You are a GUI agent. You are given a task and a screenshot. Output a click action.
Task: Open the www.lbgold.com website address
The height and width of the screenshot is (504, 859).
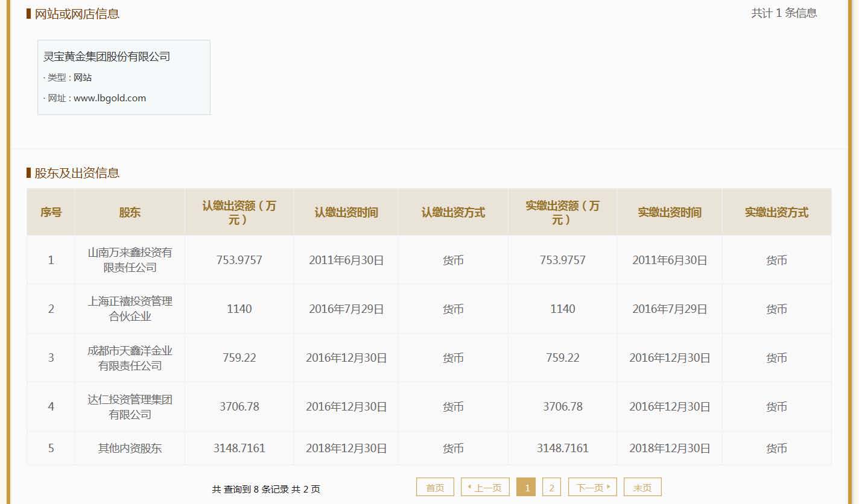(110, 98)
